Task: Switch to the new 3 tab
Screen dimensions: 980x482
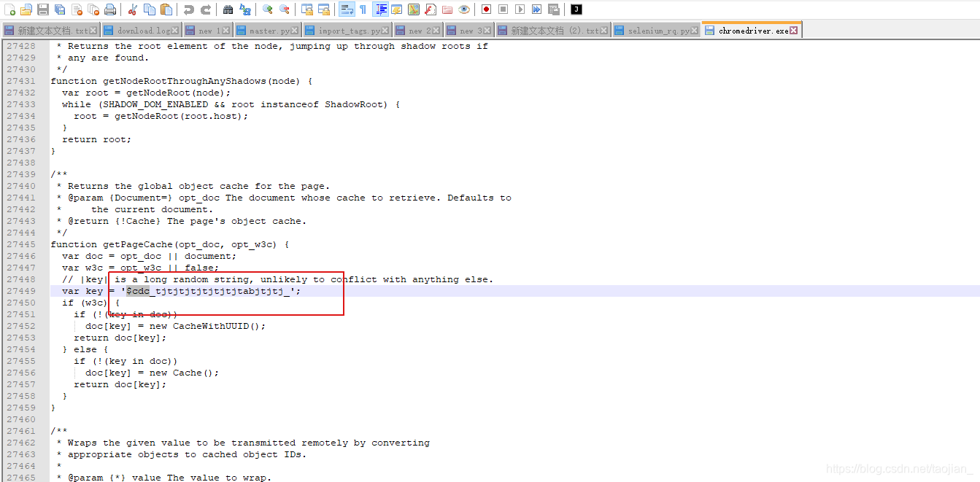Action: tap(469, 31)
